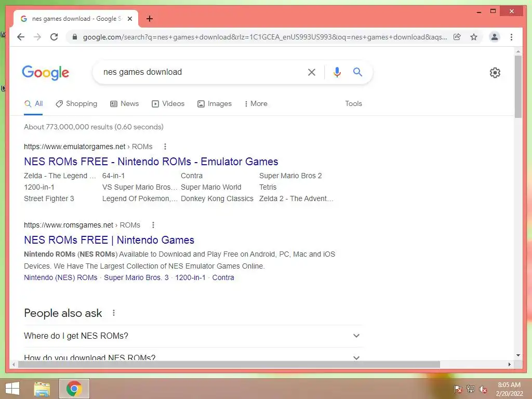Go back with the browser back arrow
532x399 pixels.
click(x=21, y=37)
